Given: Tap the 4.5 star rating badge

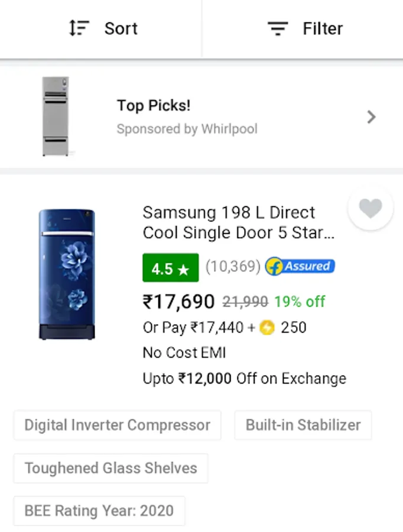Looking at the screenshot, I should point(171,268).
